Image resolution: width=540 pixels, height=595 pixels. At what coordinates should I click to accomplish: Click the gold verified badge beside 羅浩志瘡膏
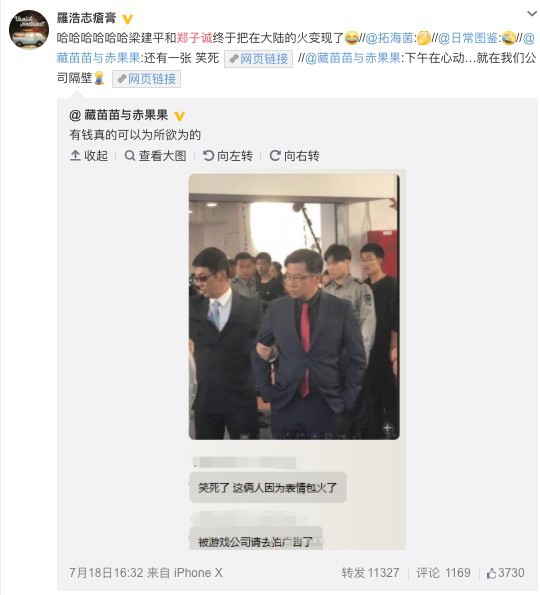pyautogui.click(x=128, y=19)
